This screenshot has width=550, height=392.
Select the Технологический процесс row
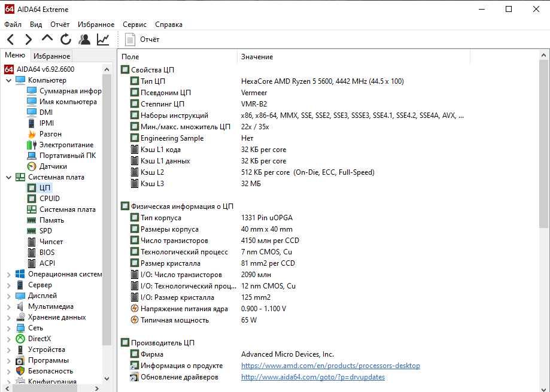(211, 252)
